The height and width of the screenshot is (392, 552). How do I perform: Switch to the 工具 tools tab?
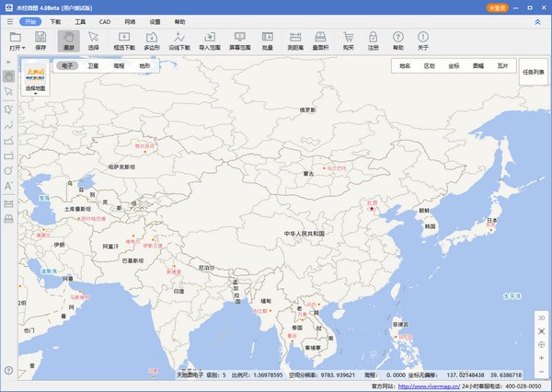[80, 19]
